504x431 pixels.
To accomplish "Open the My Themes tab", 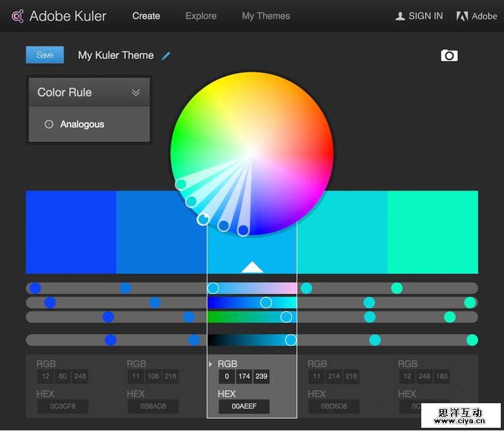I will pos(266,16).
